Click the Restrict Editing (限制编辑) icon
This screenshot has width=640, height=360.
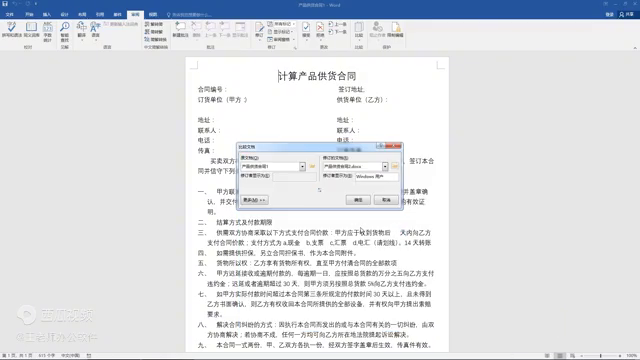(395, 30)
